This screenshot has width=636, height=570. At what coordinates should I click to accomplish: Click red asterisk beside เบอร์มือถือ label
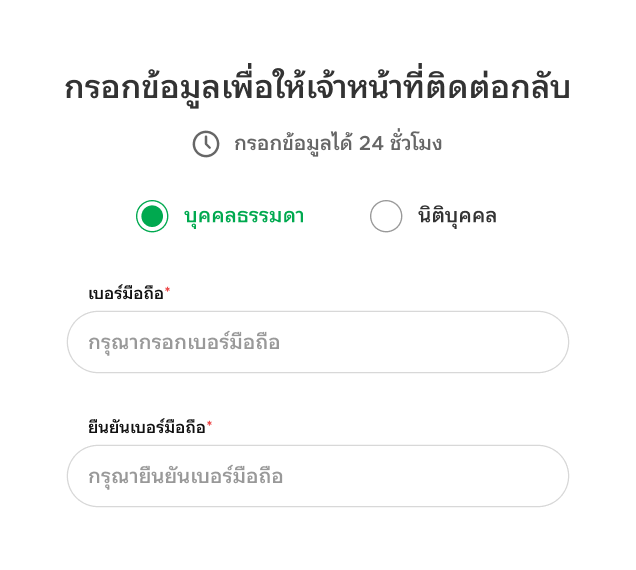(168, 290)
